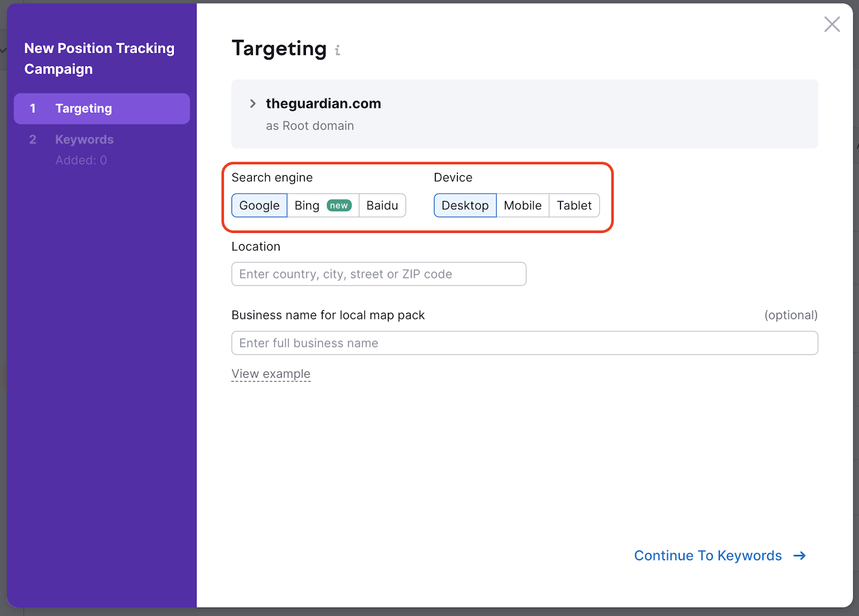Click the X to close the campaign dialog
Screen dimensions: 859x616
coord(832,24)
